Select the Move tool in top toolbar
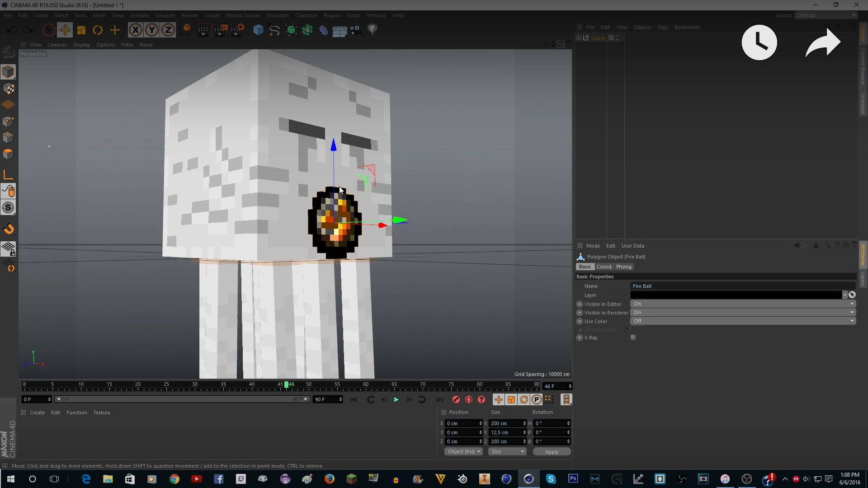Screen dimensions: 868x488 tap(65, 30)
